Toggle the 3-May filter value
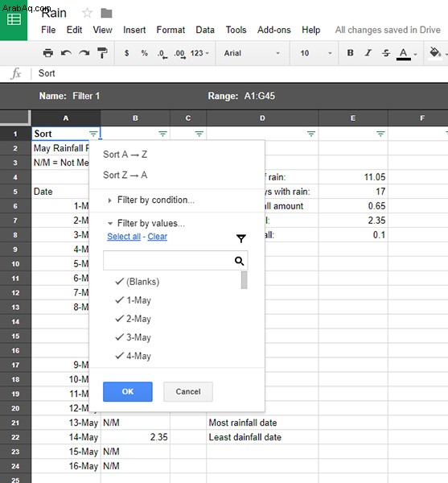Viewport: 448px width, 483px height. pos(133,337)
